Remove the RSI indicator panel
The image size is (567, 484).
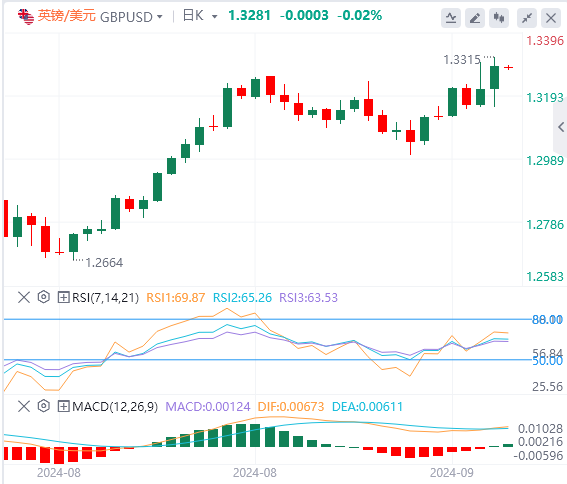click(x=24, y=297)
